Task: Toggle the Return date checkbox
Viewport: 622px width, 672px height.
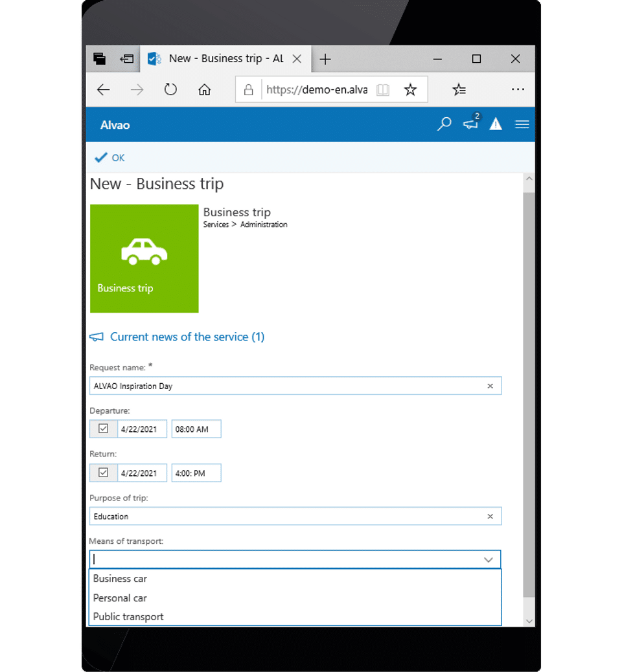Action: tap(103, 473)
